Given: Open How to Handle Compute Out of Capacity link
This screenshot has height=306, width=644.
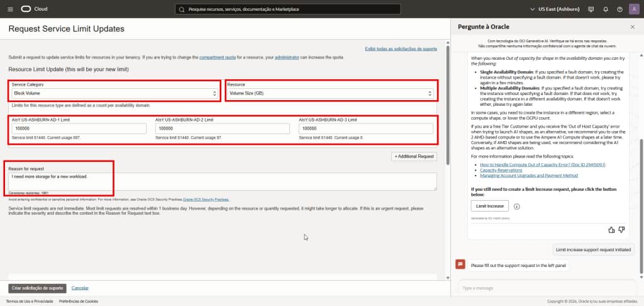Looking at the screenshot, I should (543, 164).
